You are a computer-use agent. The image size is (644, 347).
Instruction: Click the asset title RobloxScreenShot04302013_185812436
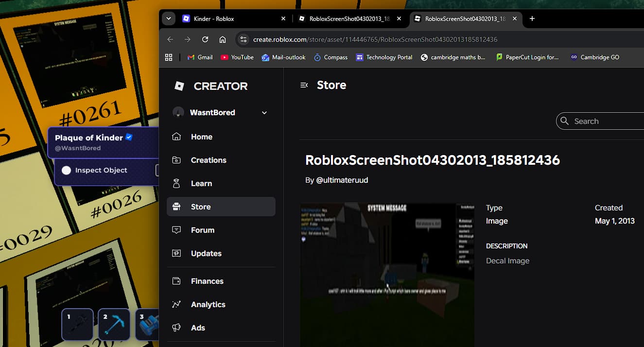pos(433,160)
